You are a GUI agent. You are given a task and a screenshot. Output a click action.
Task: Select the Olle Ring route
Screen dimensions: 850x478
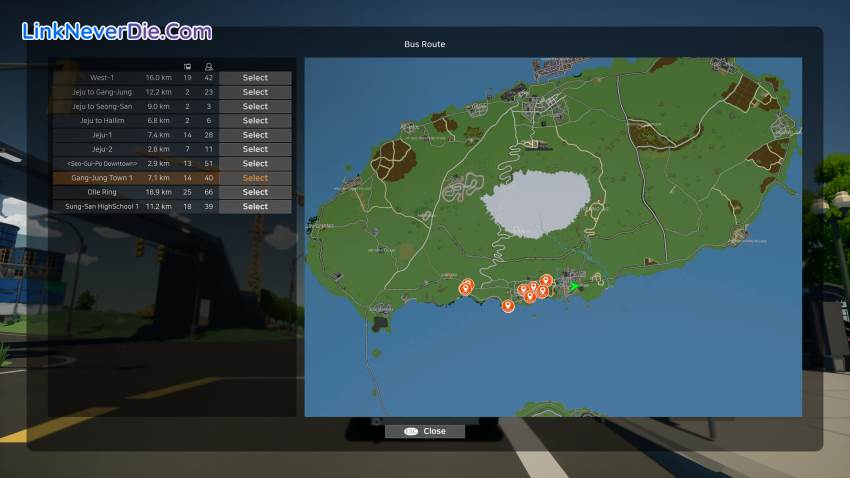255,192
